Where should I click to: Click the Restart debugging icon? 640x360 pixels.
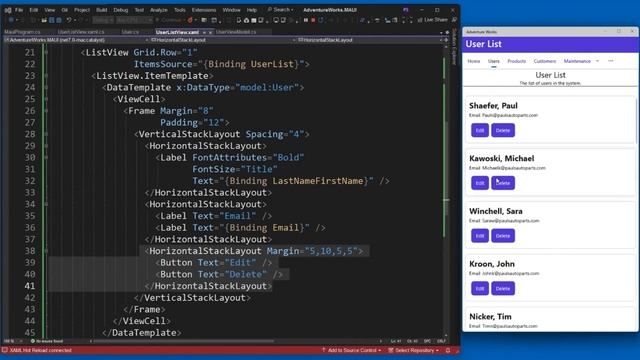(x=321, y=20)
